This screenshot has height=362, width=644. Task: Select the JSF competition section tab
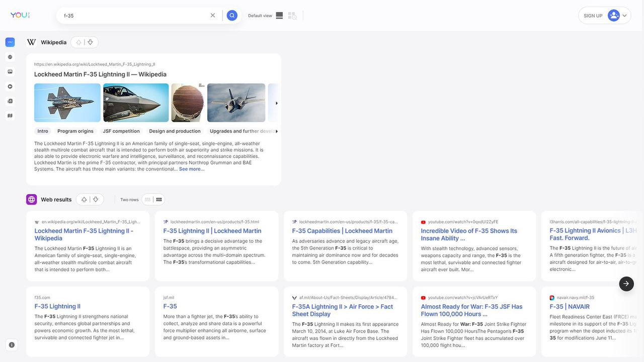[x=121, y=131]
